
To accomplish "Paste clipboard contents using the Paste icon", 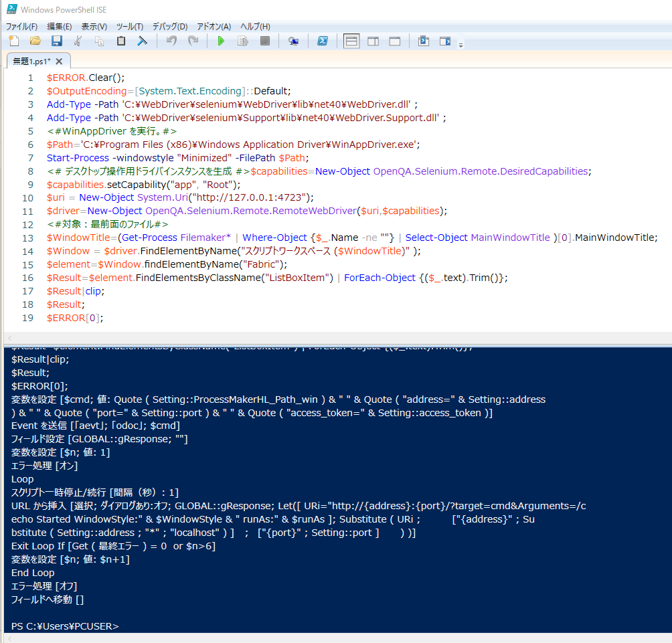I will (120, 41).
